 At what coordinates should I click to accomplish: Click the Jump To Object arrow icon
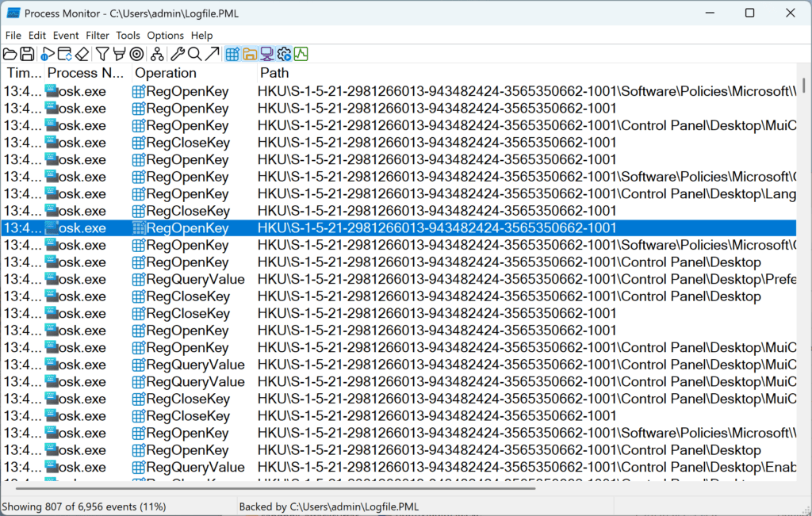point(212,54)
